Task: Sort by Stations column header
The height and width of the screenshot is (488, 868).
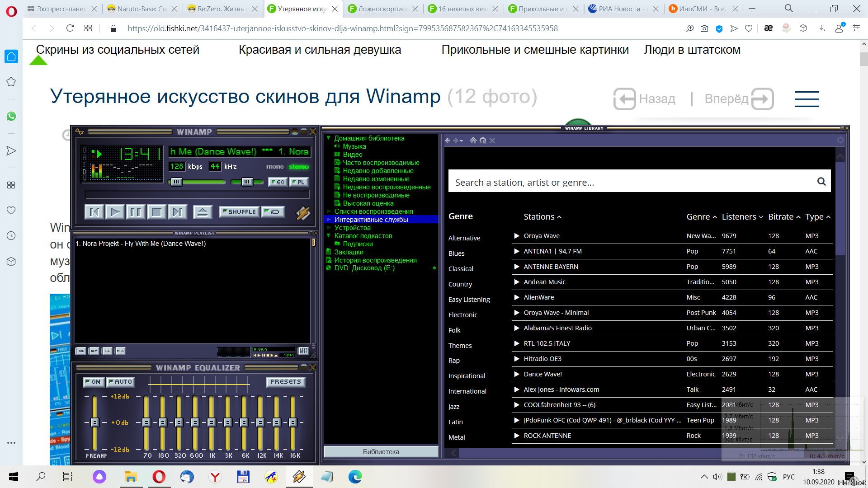Action: [x=542, y=217]
